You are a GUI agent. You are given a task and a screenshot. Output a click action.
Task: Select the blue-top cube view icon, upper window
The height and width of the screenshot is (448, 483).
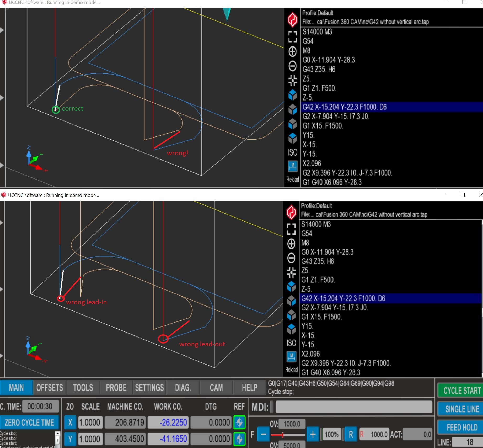(293, 95)
